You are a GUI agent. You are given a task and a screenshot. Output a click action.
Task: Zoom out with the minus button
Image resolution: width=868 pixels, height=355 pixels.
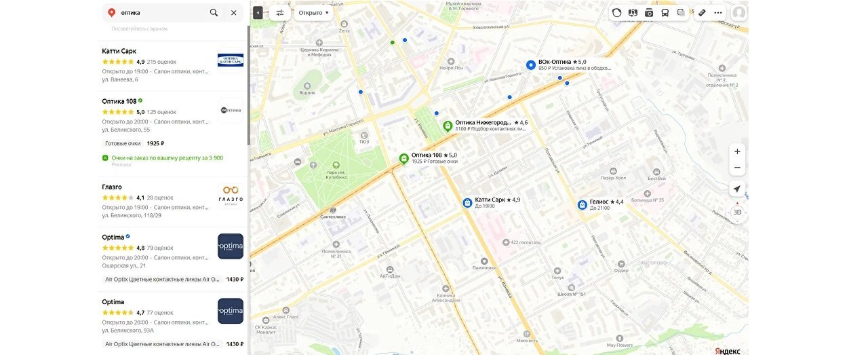pyautogui.click(x=738, y=168)
